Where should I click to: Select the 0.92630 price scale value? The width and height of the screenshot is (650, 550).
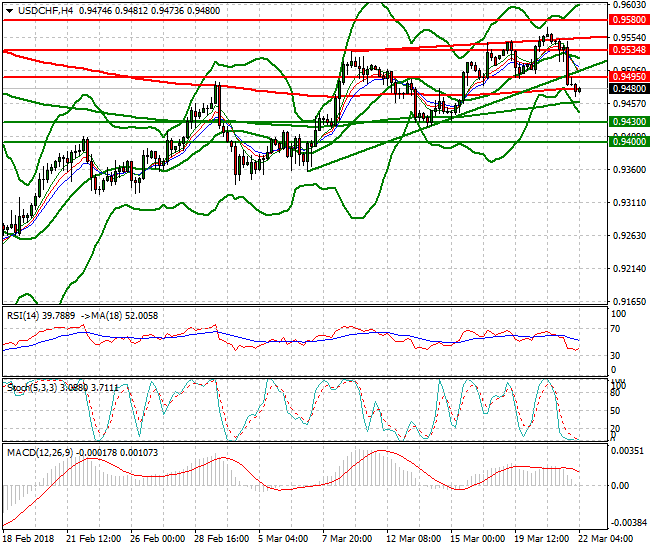tap(629, 235)
